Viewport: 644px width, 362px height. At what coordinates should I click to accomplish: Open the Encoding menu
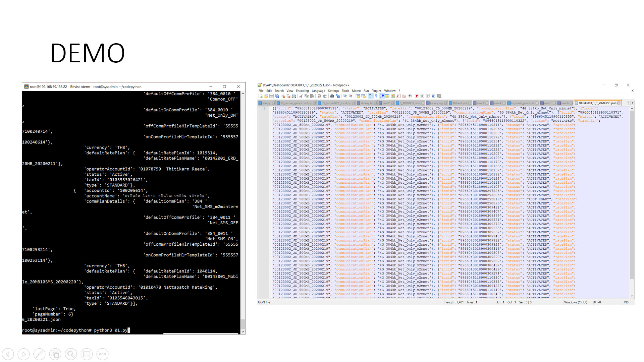coord(302,91)
